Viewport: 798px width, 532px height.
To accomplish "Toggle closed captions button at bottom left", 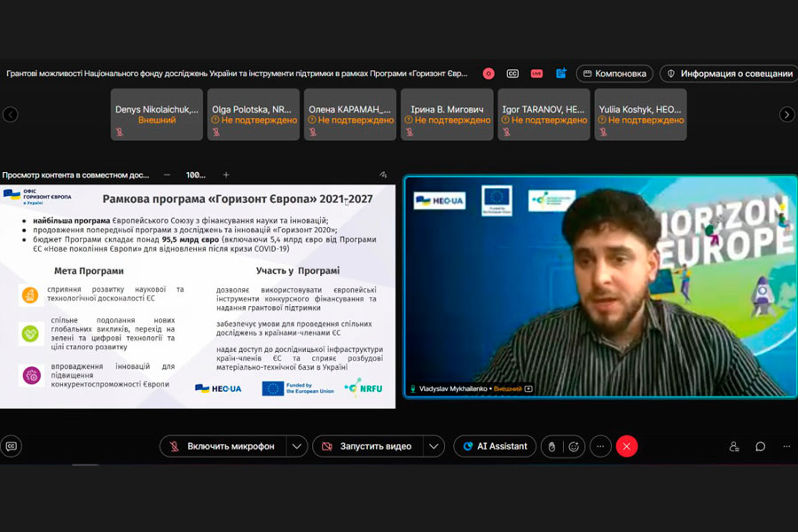I will [11, 446].
